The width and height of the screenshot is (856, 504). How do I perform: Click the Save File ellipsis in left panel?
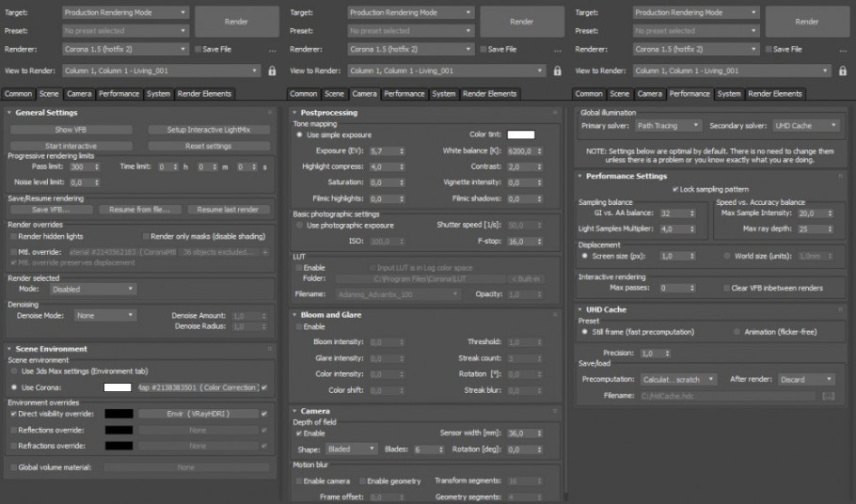pyautogui.click(x=271, y=49)
